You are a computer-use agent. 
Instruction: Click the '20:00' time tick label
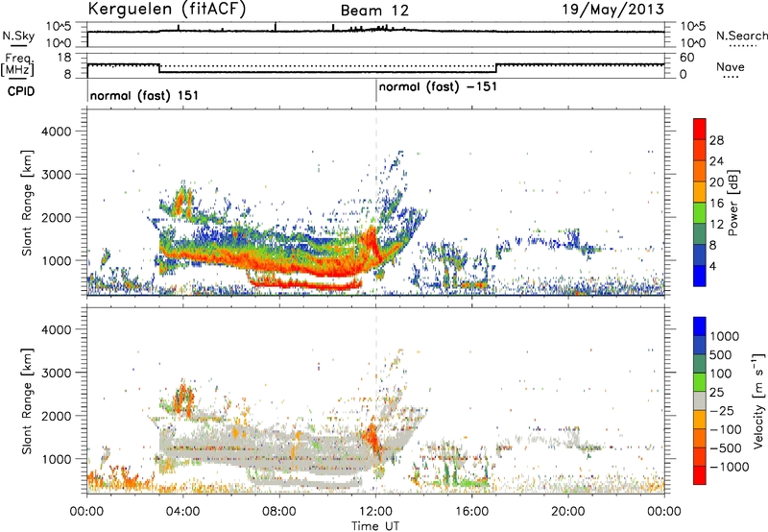click(x=568, y=512)
